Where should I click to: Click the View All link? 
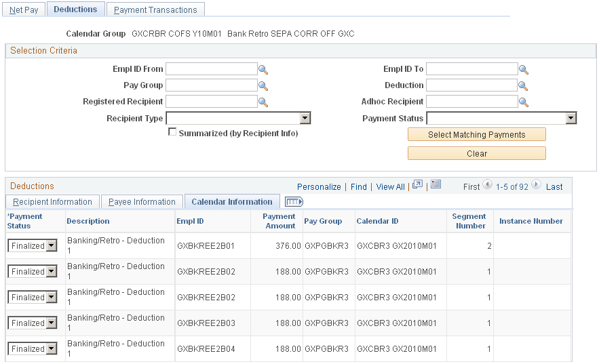tap(391, 187)
